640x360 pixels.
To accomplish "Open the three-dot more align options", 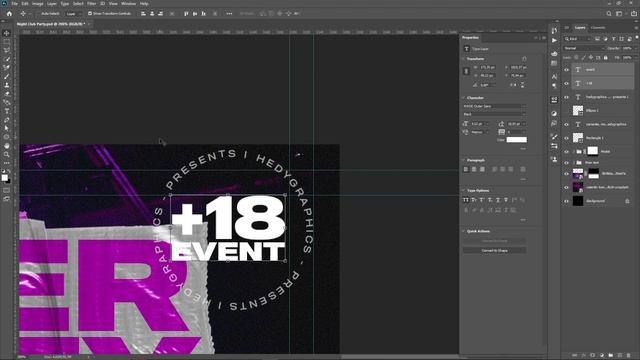I will click(229, 13).
